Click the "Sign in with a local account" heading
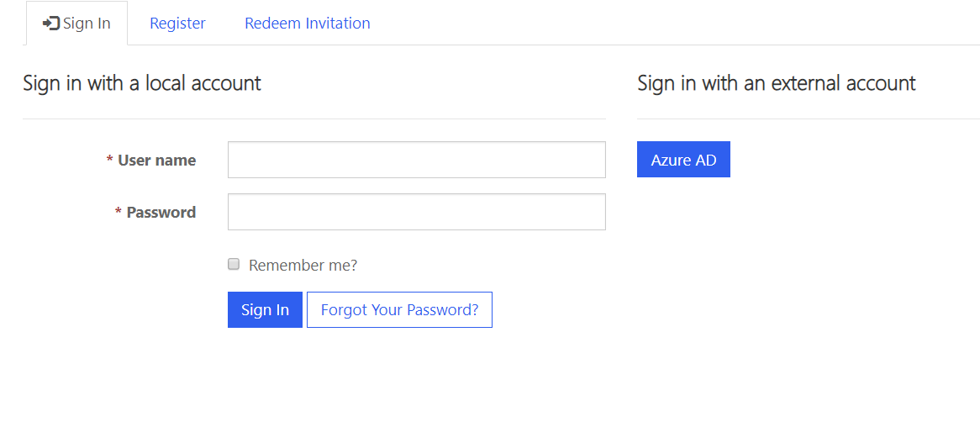This screenshot has width=980, height=427. [x=141, y=83]
